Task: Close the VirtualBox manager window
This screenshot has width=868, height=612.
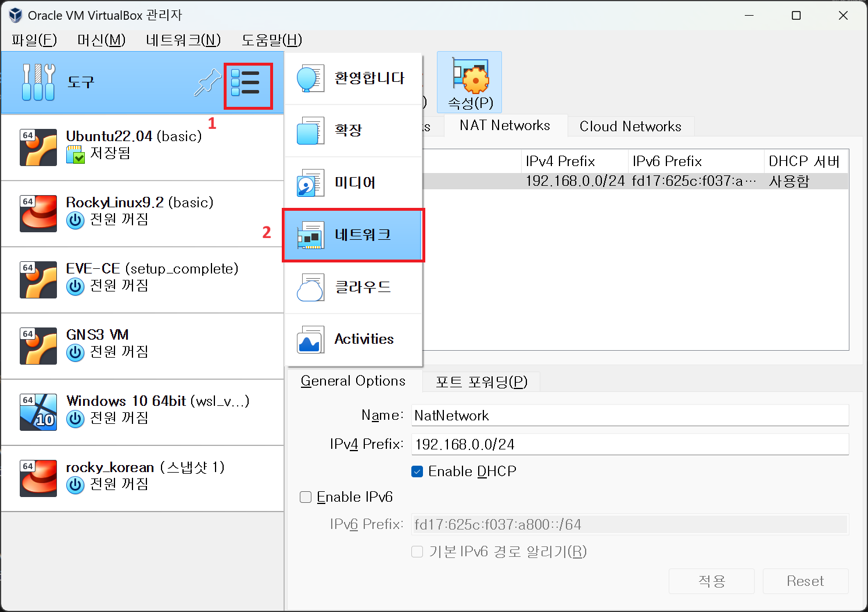Action: [844, 16]
